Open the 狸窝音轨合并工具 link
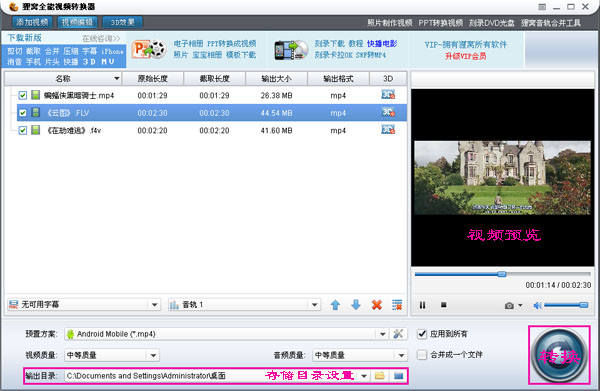This screenshot has width=600, height=391. pyautogui.click(x=551, y=23)
